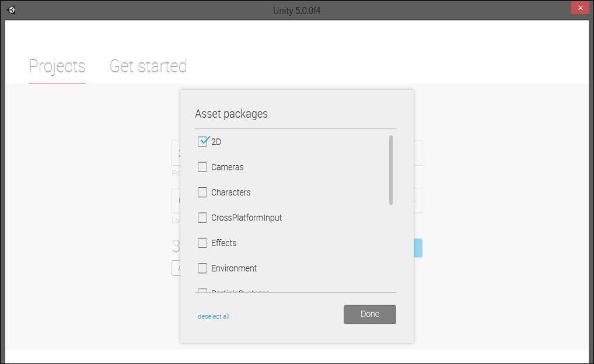Tick the Characters package checkbox
594x364 pixels.
(x=202, y=192)
